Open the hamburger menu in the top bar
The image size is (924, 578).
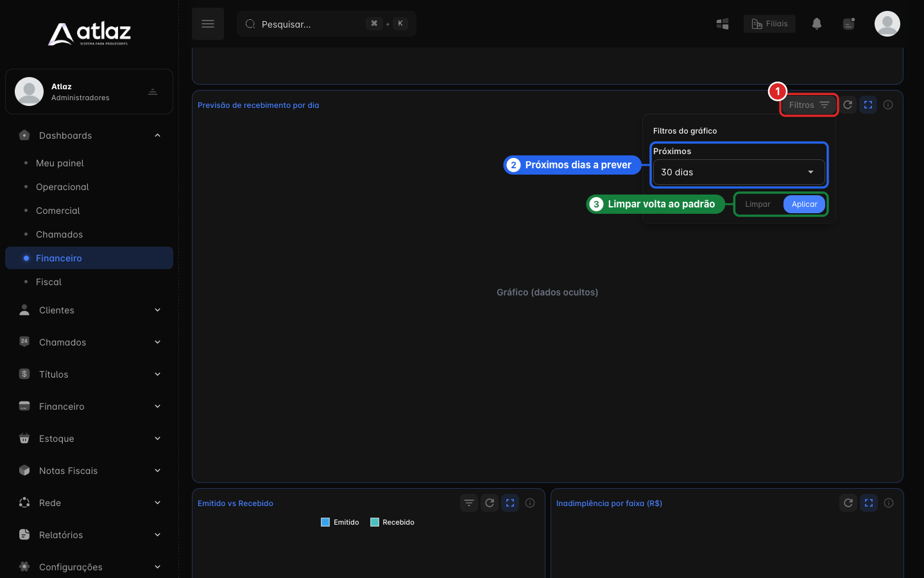coord(208,24)
